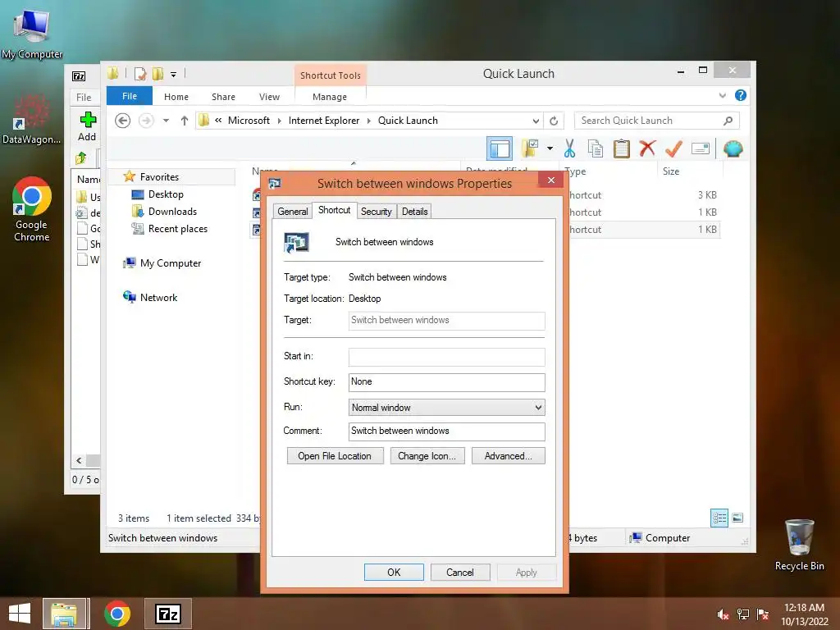Open Customize Quick Access Toolbar dropdown
The image size is (840, 630).
pyautogui.click(x=174, y=75)
